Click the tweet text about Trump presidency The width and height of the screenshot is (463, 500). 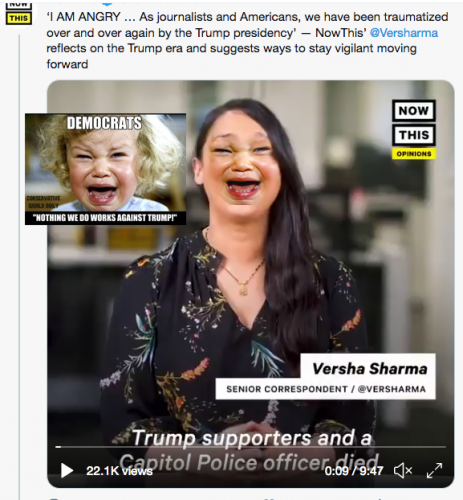247,40
